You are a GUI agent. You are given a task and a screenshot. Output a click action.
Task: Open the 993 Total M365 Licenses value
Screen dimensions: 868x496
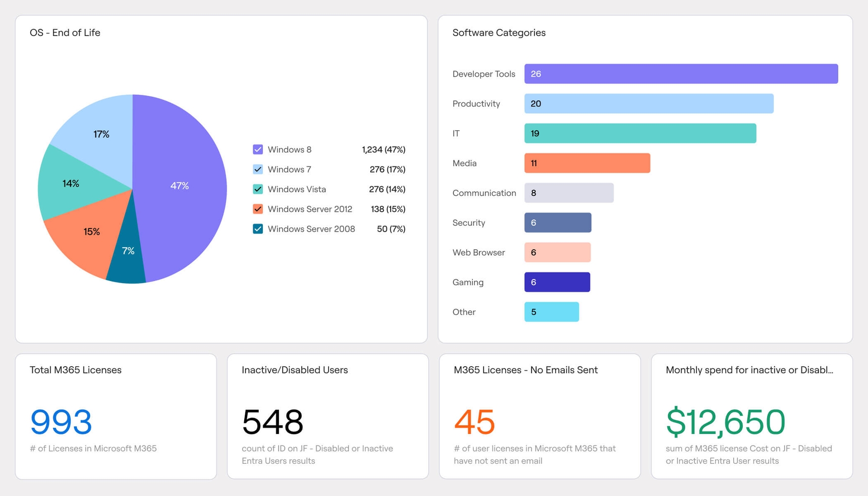(61, 422)
